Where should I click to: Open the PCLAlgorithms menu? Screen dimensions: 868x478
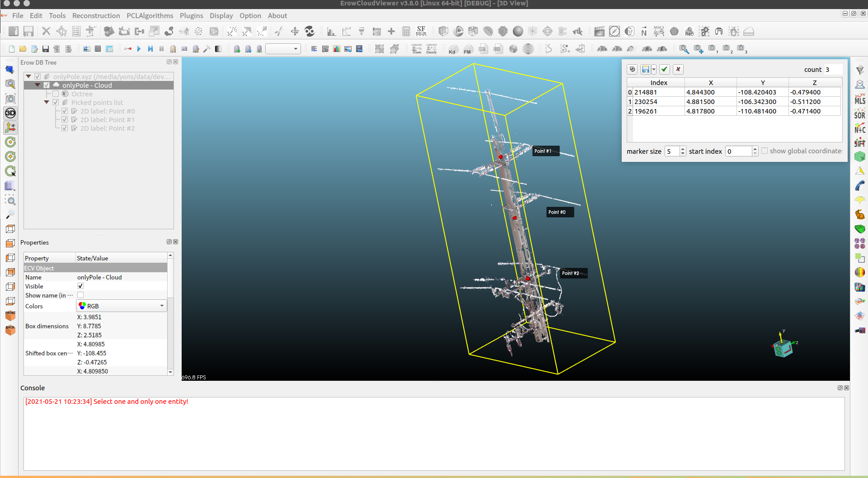(150, 15)
